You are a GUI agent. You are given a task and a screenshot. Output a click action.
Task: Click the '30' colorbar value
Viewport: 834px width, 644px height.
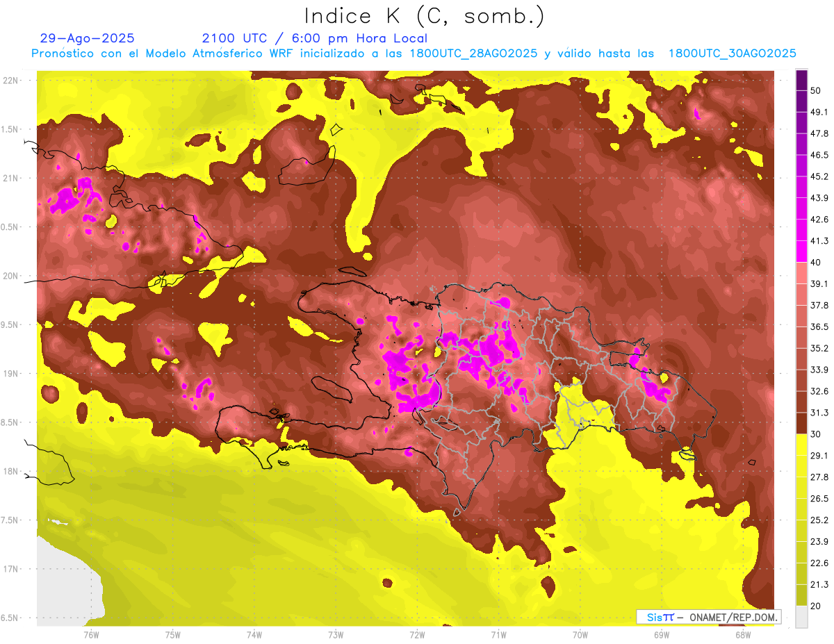(817, 434)
